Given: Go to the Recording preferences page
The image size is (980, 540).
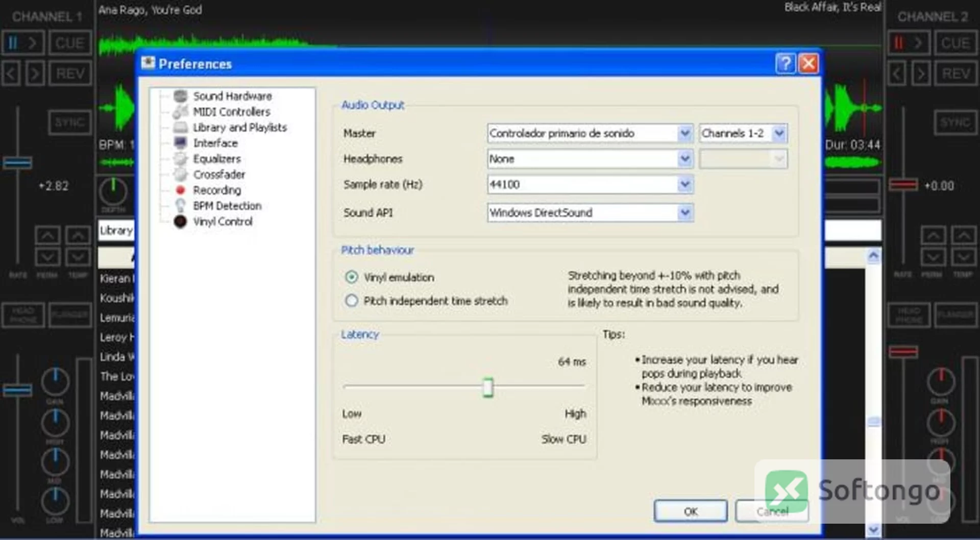Looking at the screenshot, I should [x=217, y=190].
